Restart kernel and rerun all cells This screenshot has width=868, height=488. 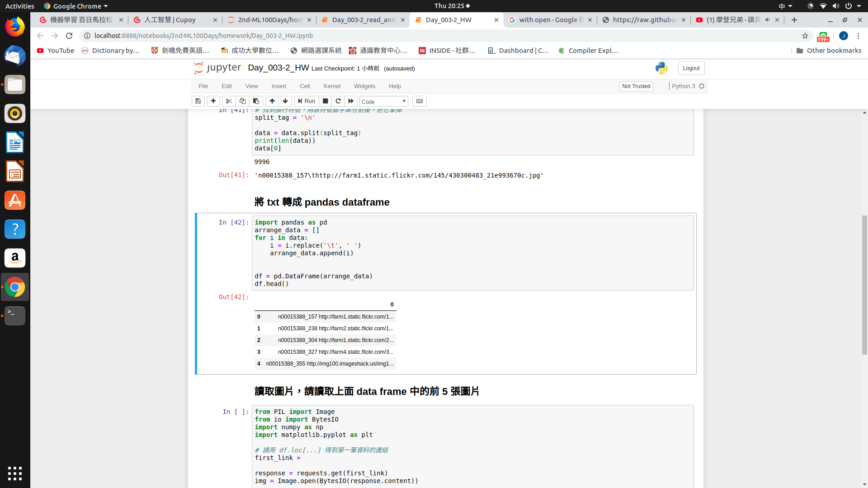click(x=351, y=101)
